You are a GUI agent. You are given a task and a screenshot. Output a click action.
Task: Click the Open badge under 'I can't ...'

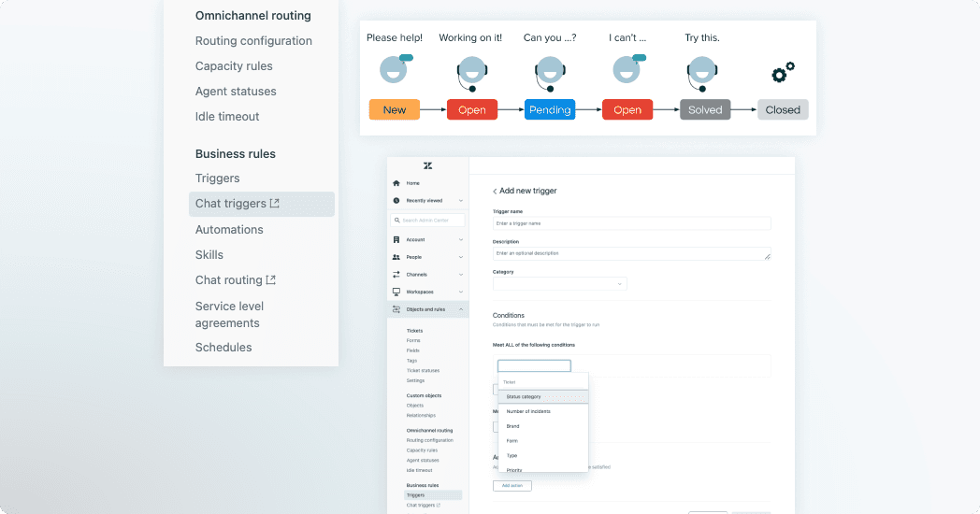pyautogui.click(x=627, y=110)
